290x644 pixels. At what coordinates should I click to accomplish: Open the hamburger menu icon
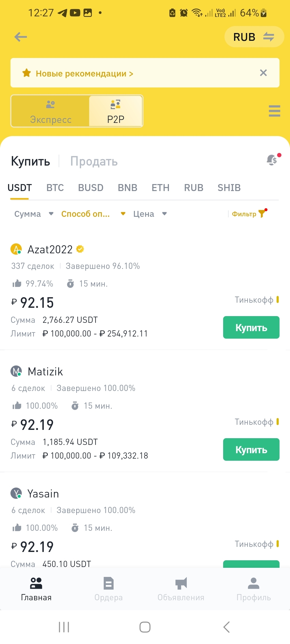pos(274,111)
